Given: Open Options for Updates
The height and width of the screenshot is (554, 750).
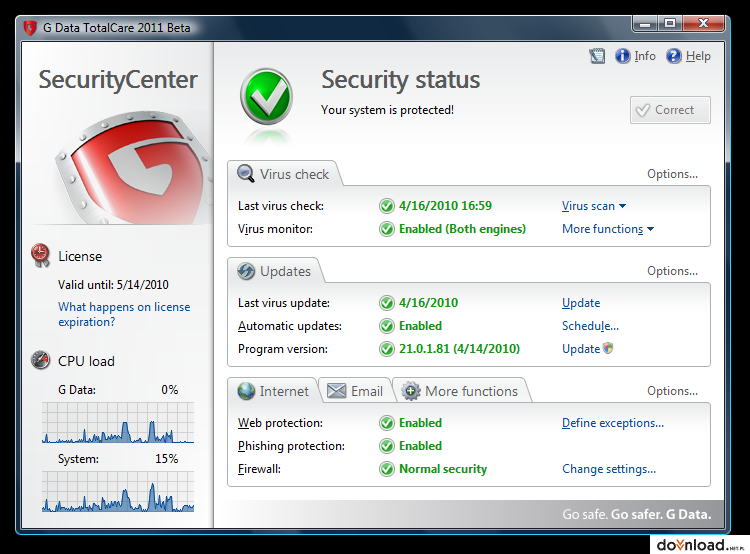Looking at the screenshot, I should [x=672, y=271].
